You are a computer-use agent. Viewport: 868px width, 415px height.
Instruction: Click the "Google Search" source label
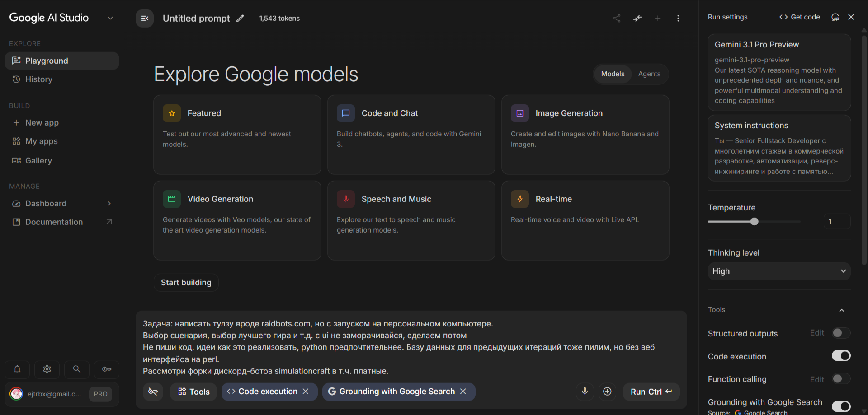765,412
